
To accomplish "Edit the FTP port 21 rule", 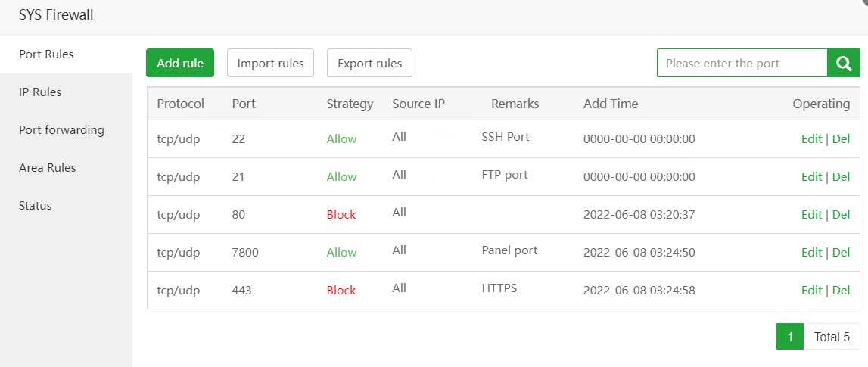I will [811, 177].
